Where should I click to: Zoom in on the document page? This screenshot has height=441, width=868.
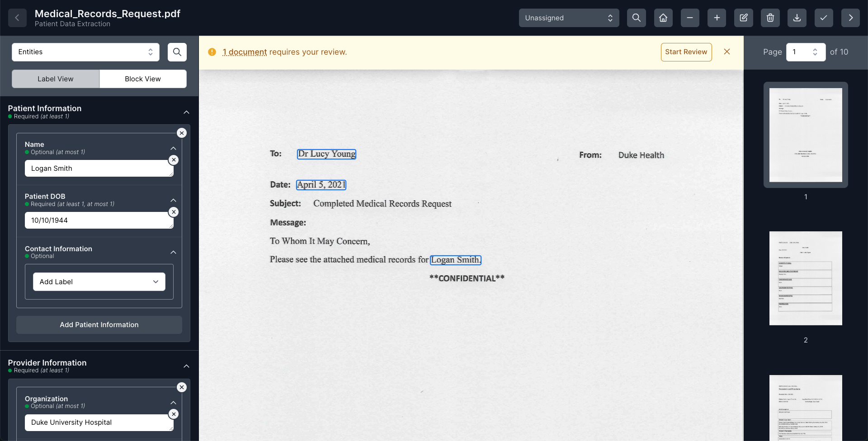[717, 18]
